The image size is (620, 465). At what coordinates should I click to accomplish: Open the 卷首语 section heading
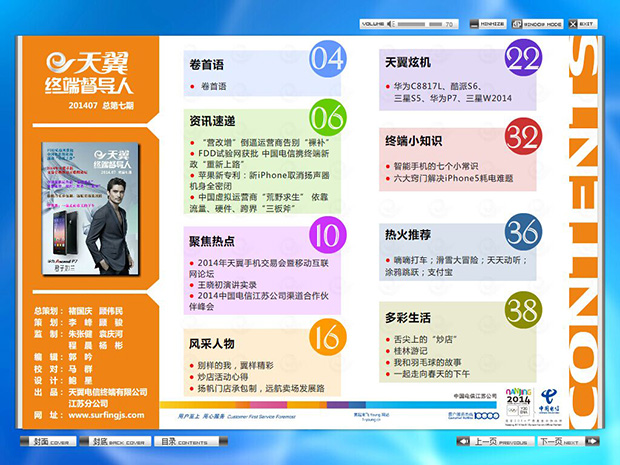[206, 65]
